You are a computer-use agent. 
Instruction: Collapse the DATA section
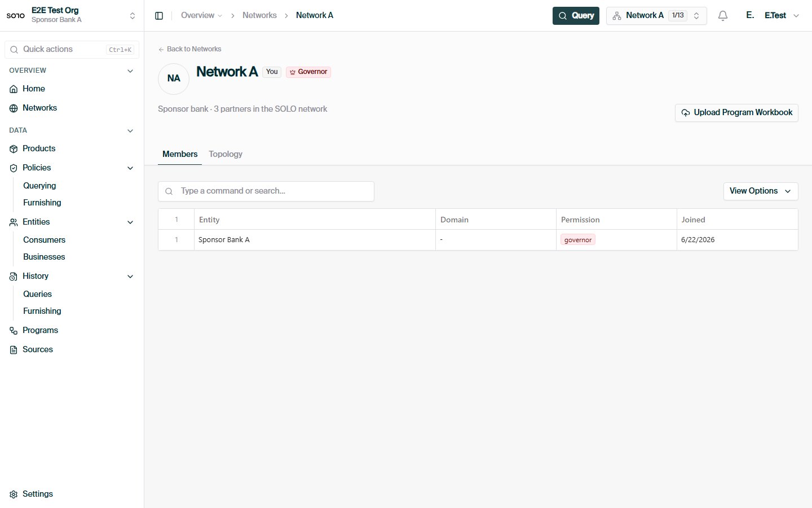[130, 131]
